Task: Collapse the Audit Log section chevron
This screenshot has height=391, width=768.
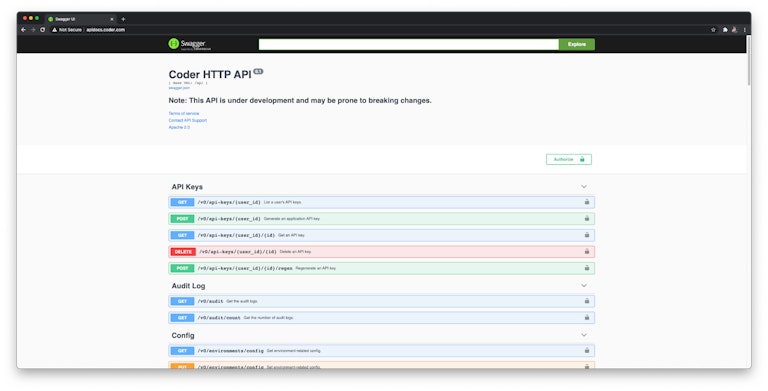Action: pos(584,286)
